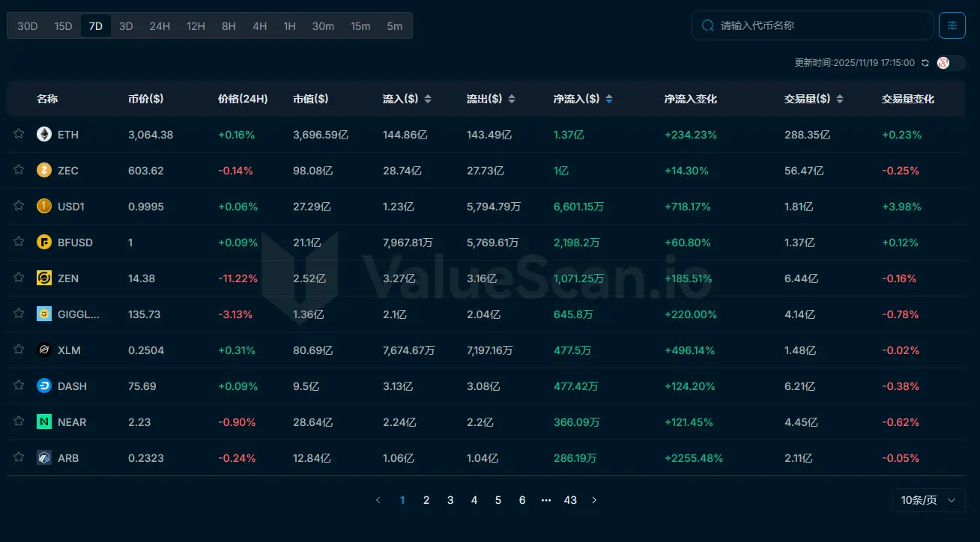
Task: Star the BFUSD row
Action: coord(19,241)
